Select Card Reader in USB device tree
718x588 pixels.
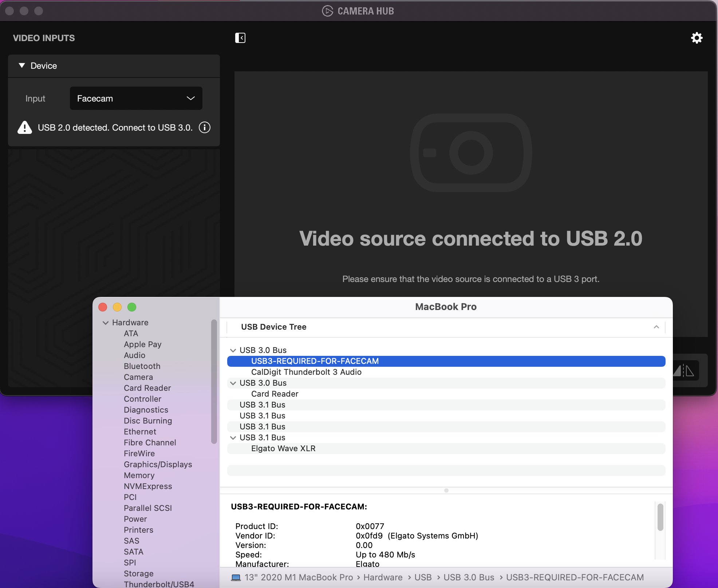446,394
